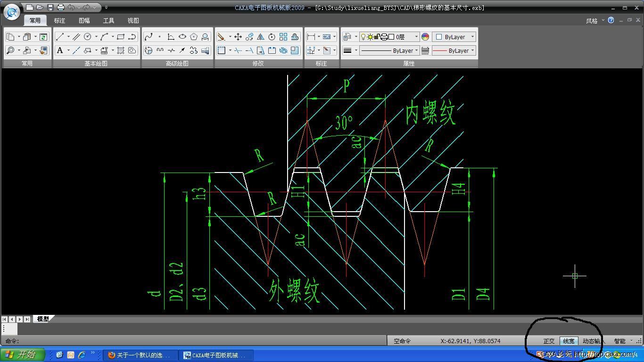The image size is (644, 362).
Task: Select the straight line drawing tool
Action: 60,37
